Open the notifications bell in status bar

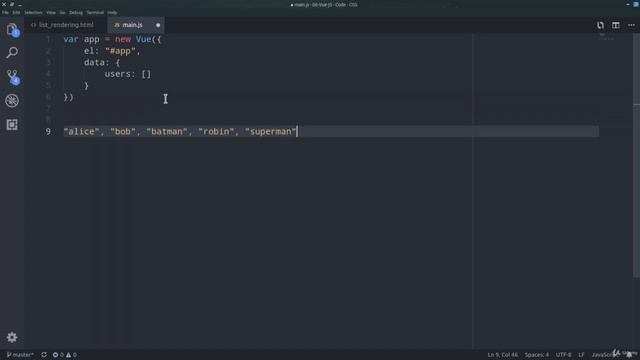click(629, 355)
